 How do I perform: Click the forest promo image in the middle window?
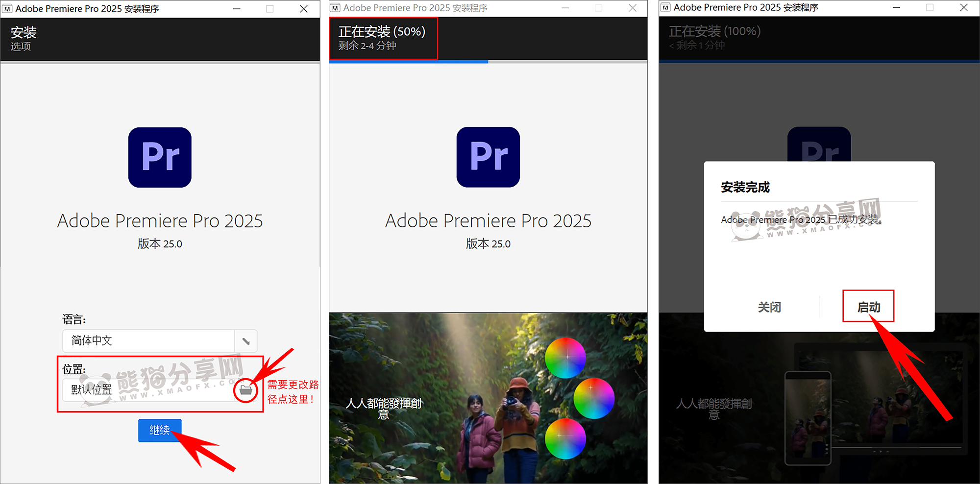tap(488, 398)
